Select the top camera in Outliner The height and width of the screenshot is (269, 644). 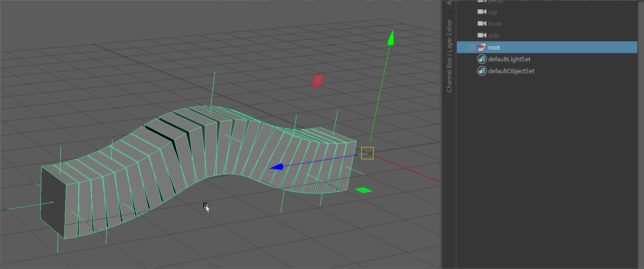(x=493, y=12)
